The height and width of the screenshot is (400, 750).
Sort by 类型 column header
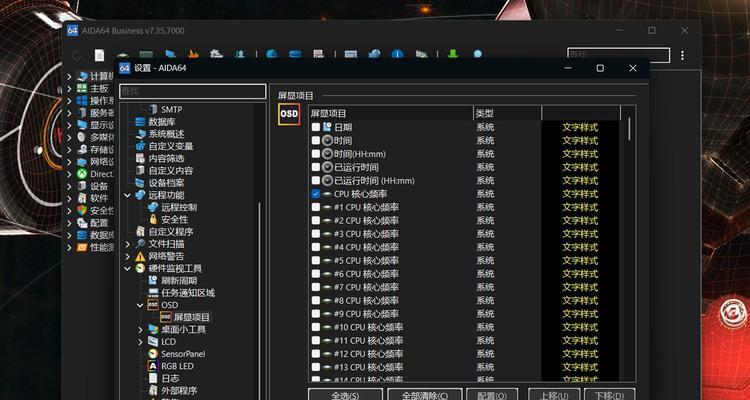pyautogui.click(x=507, y=113)
